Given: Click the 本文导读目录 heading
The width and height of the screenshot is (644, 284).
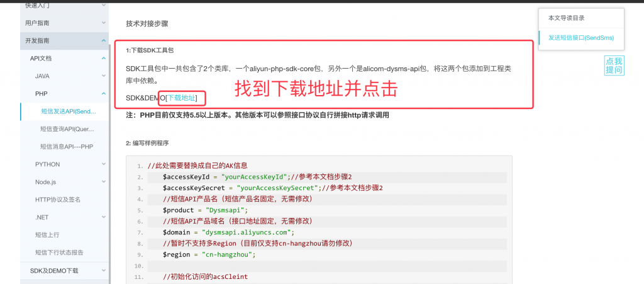Looking at the screenshot, I should click(x=567, y=18).
